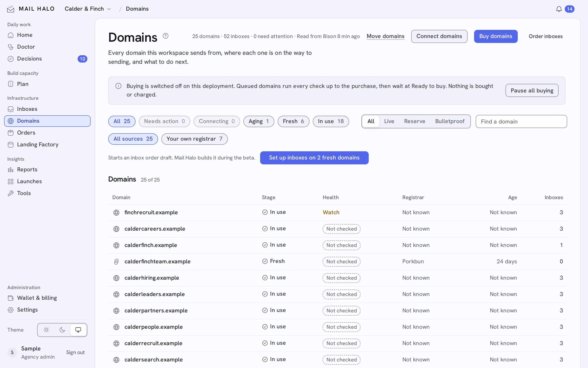Click Connect domains
The height and width of the screenshot is (368, 588).
[439, 36]
